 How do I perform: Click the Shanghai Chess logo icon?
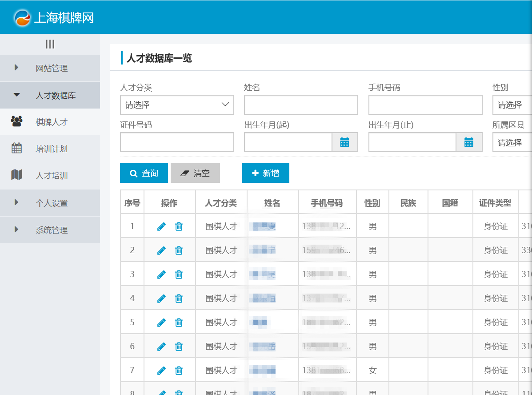click(23, 17)
